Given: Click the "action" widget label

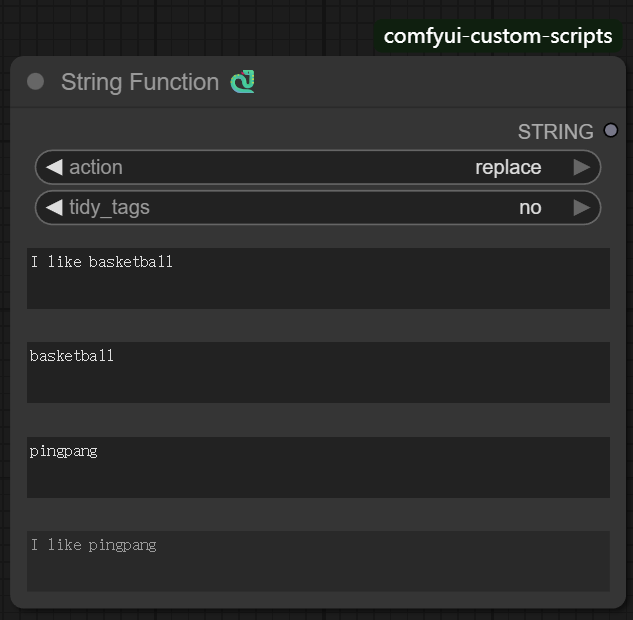Looking at the screenshot, I should [96, 168].
